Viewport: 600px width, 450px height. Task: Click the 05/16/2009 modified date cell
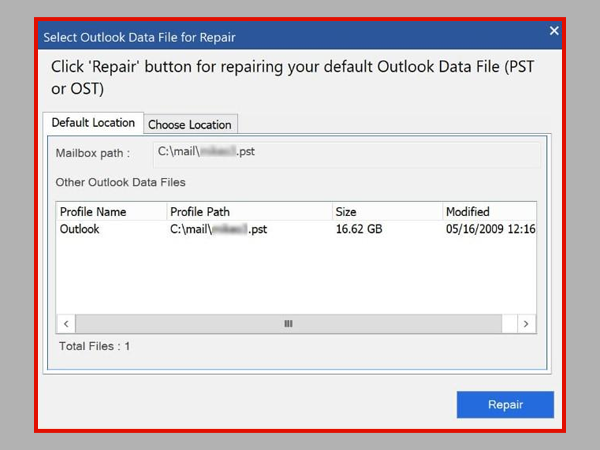[491, 229]
